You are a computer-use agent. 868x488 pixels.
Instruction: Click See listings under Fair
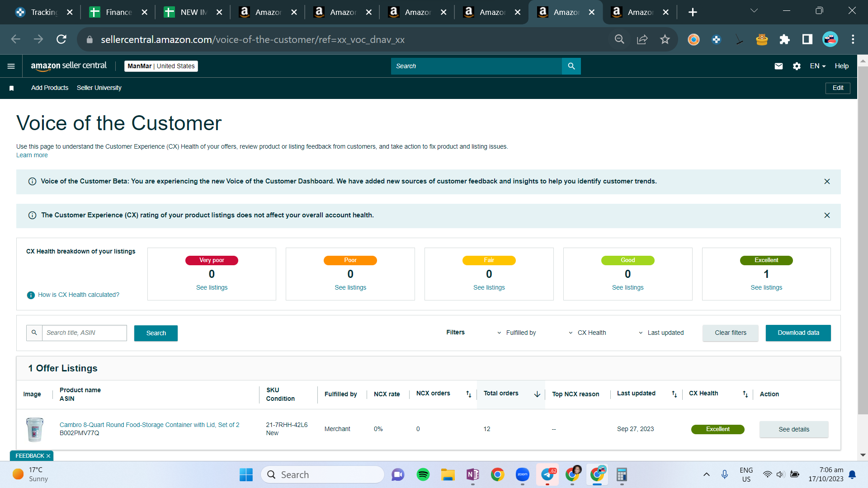point(489,288)
